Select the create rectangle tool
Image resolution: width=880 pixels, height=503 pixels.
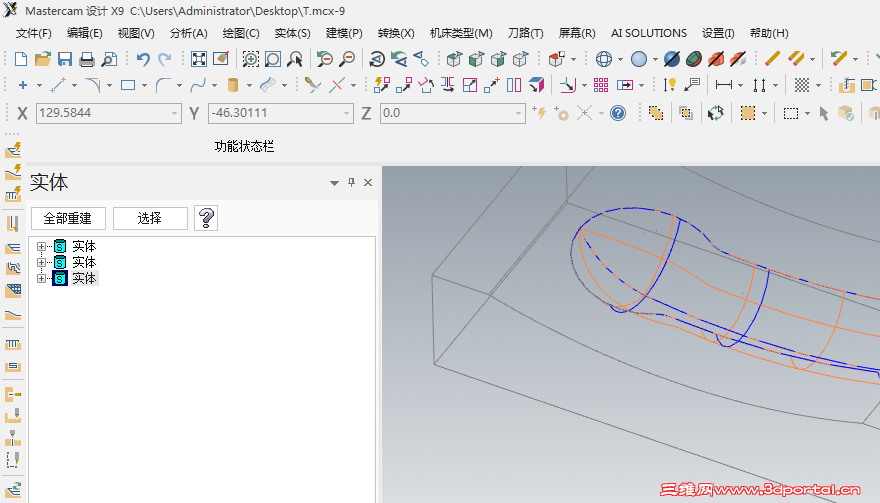[x=128, y=85]
